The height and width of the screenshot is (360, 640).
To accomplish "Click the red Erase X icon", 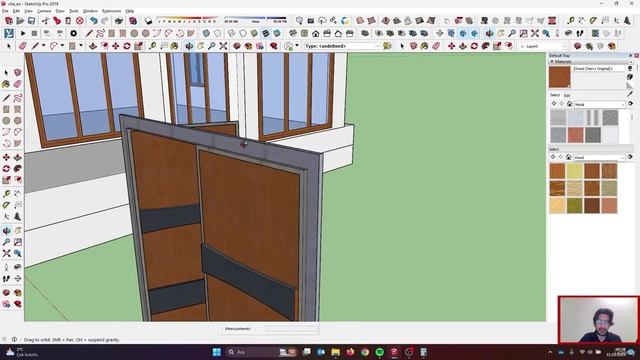I will coord(80,20).
